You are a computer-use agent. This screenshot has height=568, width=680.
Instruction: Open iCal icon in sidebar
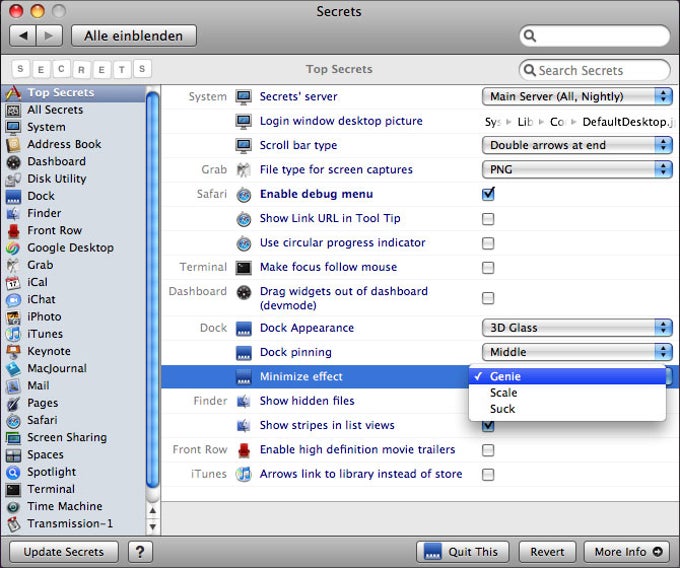coord(13,282)
